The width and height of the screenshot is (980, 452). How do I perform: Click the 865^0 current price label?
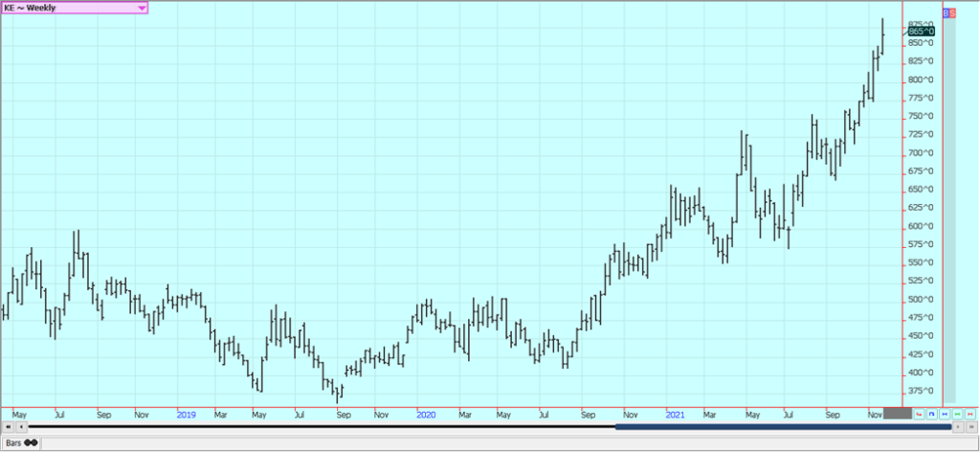coord(922,32)
